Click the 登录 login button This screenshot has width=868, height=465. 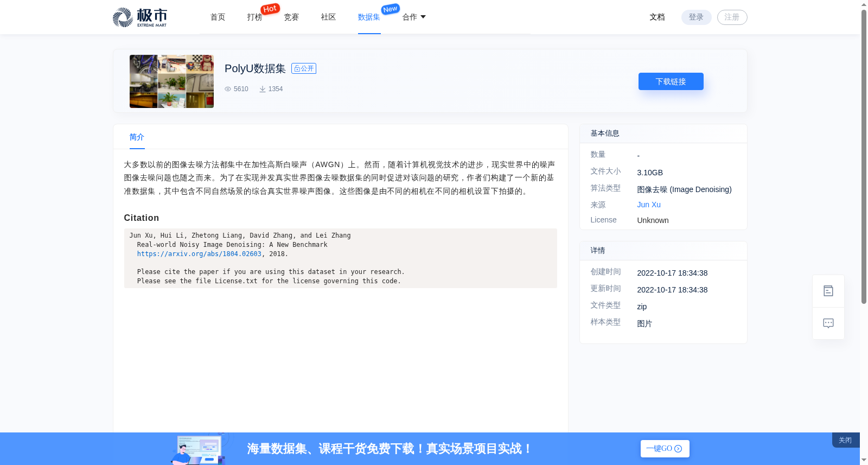tap(696, 17)
